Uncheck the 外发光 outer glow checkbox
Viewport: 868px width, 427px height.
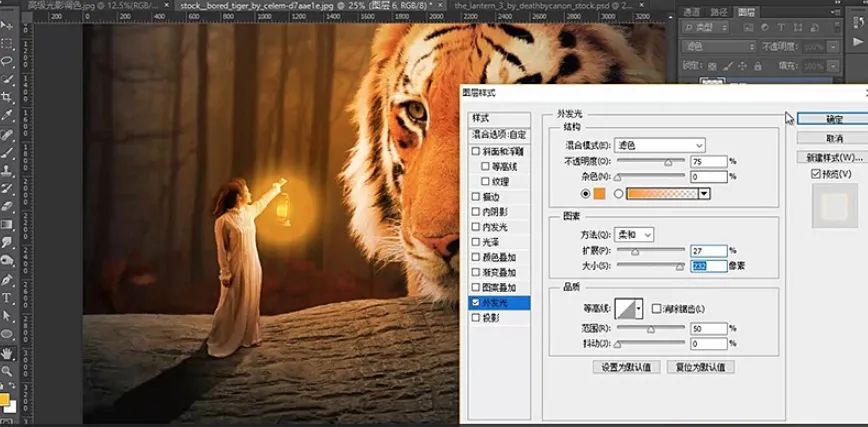click(476, 301)
